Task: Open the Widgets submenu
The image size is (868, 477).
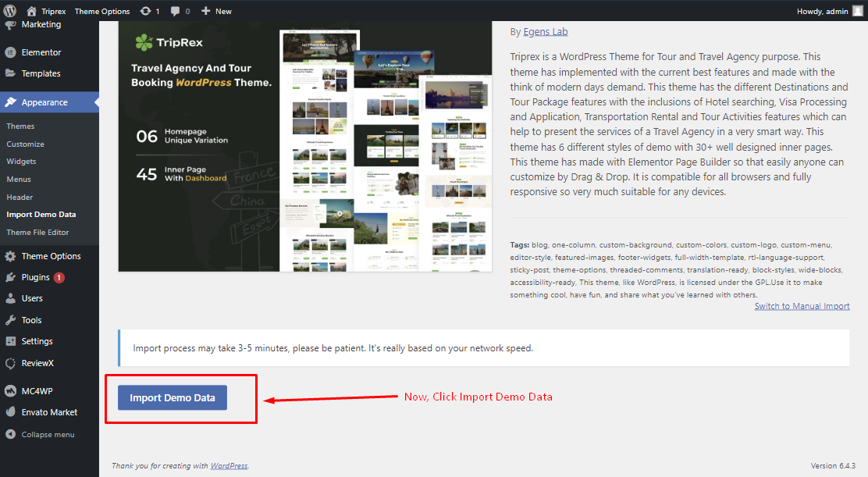Action: tap(21, 162)
